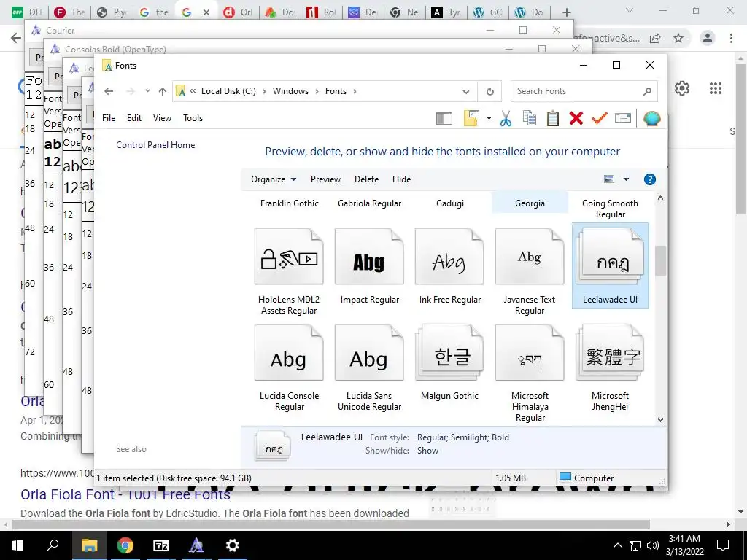Open the View menu
Screen dimensions: 747x560
[162, 118]
